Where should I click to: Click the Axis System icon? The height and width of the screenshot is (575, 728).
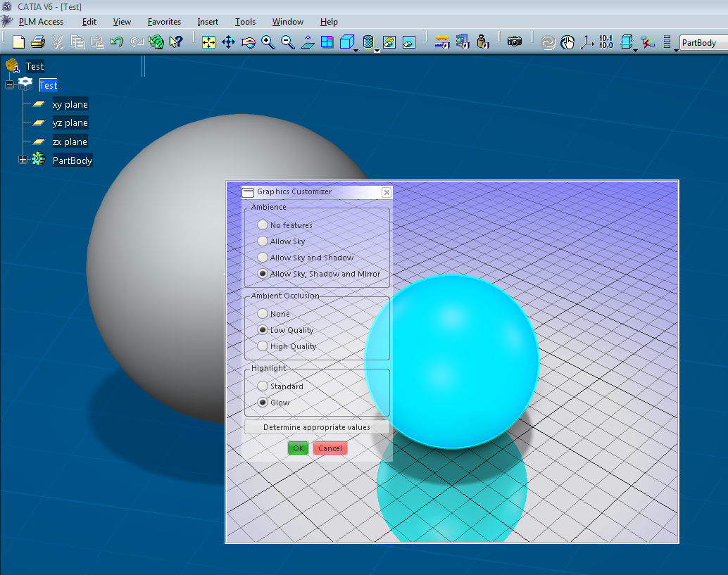pos(587,42)
